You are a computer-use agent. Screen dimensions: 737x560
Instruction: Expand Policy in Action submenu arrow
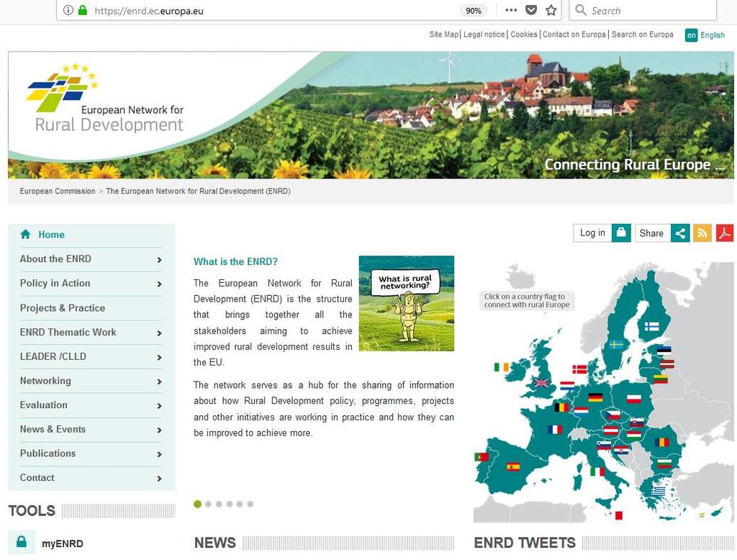click(159, 284)
